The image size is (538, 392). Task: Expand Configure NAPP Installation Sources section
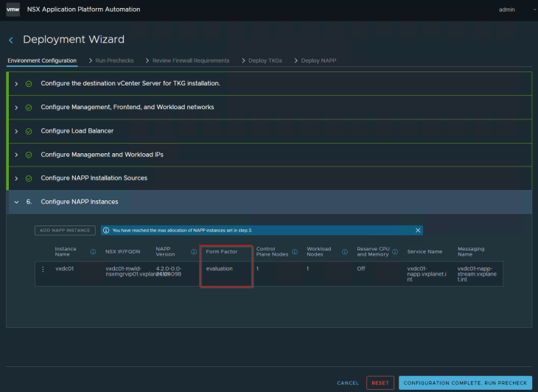[x=16, y=178]
